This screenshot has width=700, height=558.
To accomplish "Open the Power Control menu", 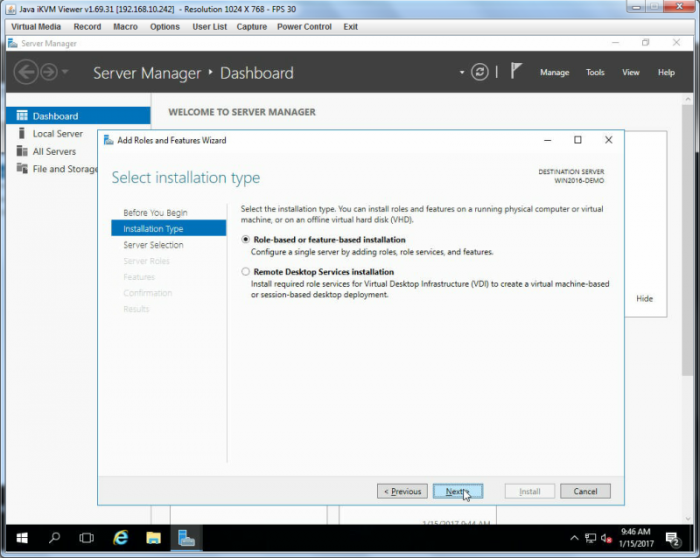I will tap(304, 27).
